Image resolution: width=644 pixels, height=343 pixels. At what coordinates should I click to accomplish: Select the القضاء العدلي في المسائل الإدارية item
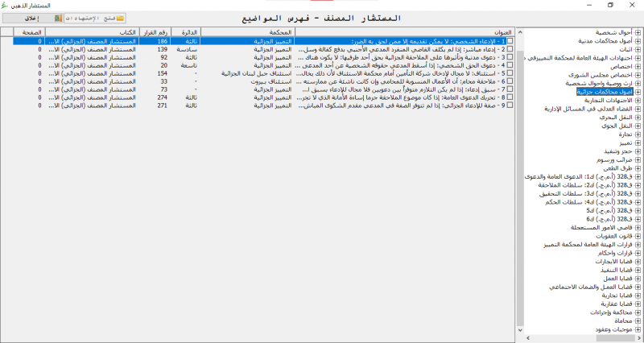[x=589, y=109]
